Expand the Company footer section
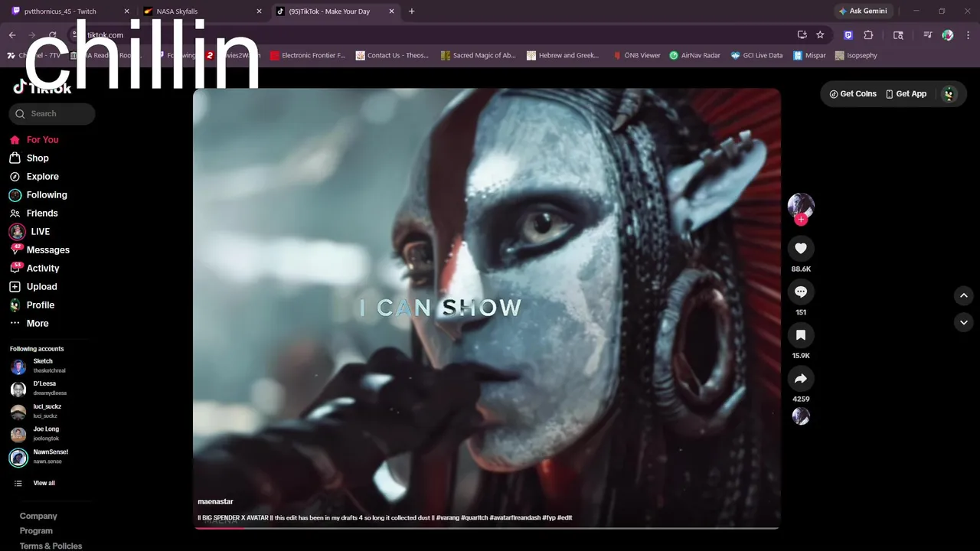Screen dimensions: 980x551 pos(38,516)
